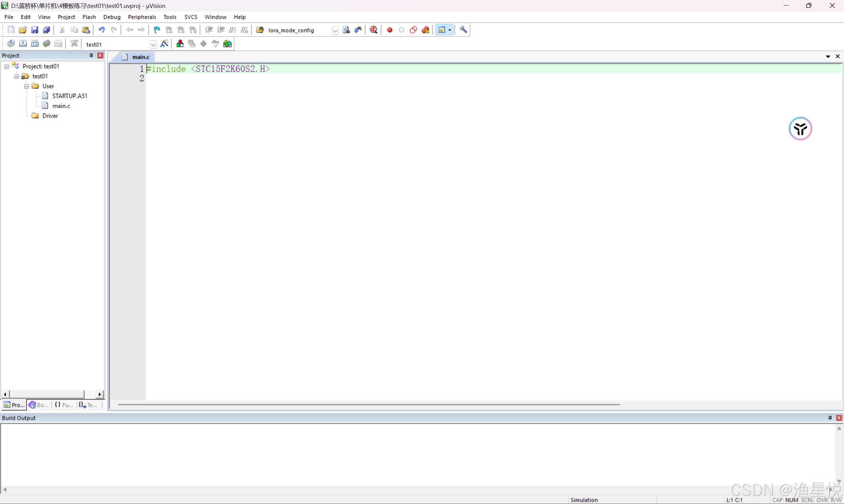Pin the Build Output panel
The height and width of the screenshot is (504, 844).
click(x=830, y=417)
